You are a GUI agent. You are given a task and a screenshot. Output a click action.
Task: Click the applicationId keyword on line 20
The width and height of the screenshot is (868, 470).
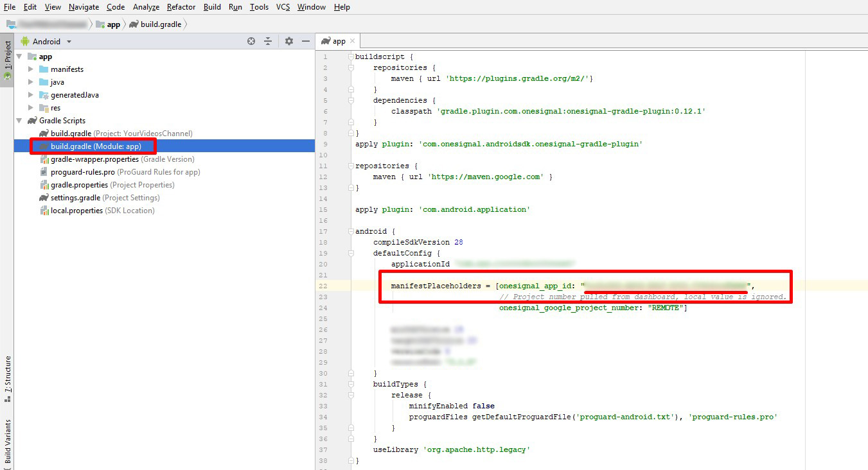click(x=421, y=264)
